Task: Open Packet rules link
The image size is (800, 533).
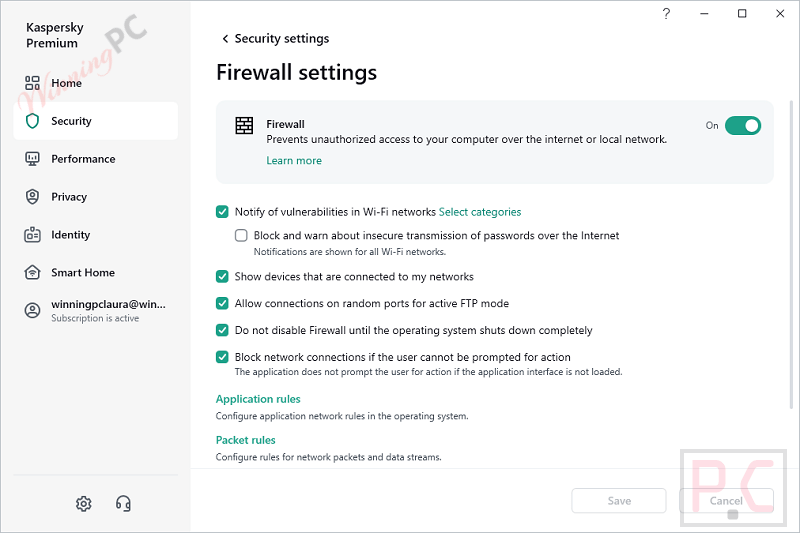Action: 245,440
